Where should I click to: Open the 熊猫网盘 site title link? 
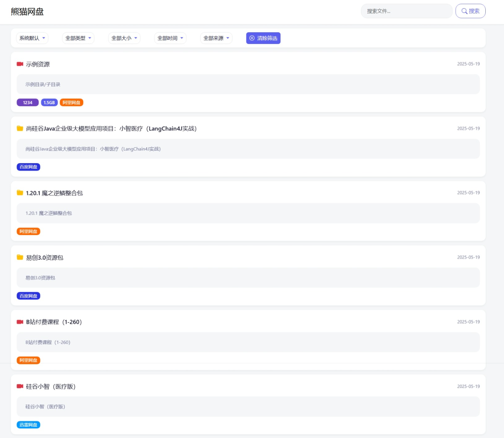[x=27, y=12]
